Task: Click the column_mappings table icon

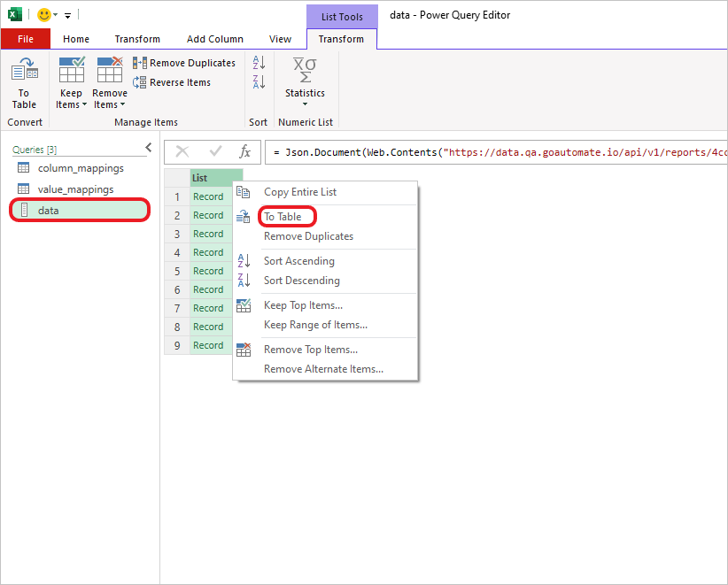Action: (23, 167)
